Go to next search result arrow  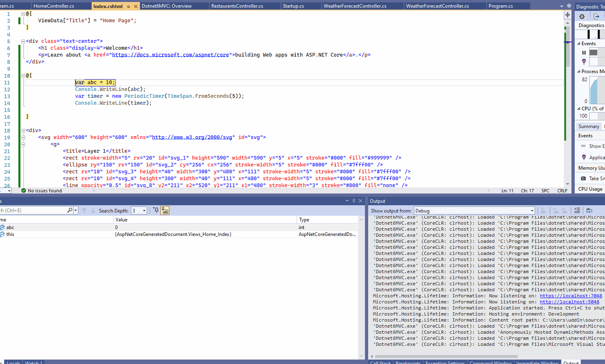pos(93,210)
